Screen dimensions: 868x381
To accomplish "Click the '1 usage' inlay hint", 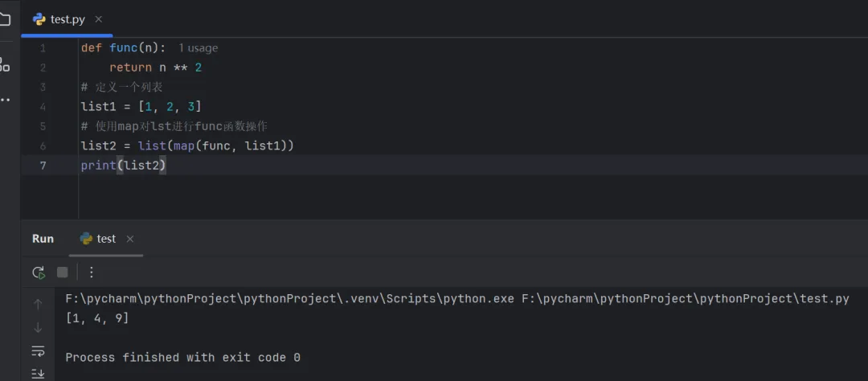I will 198,48.
